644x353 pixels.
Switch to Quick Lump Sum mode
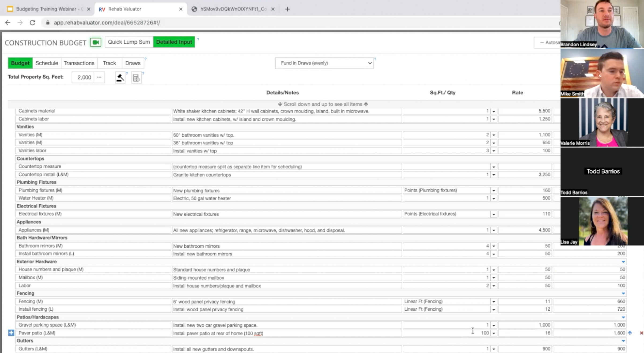tap(129, 42)
